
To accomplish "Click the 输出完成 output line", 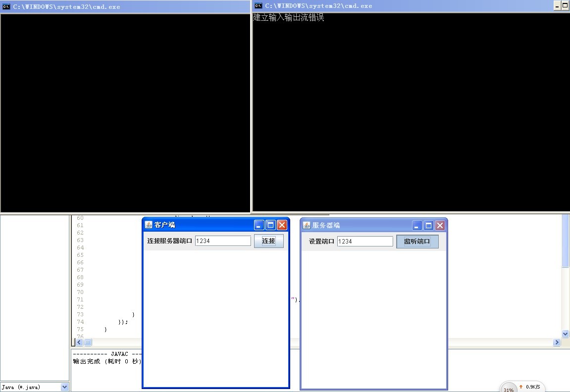I will (107, 361).
